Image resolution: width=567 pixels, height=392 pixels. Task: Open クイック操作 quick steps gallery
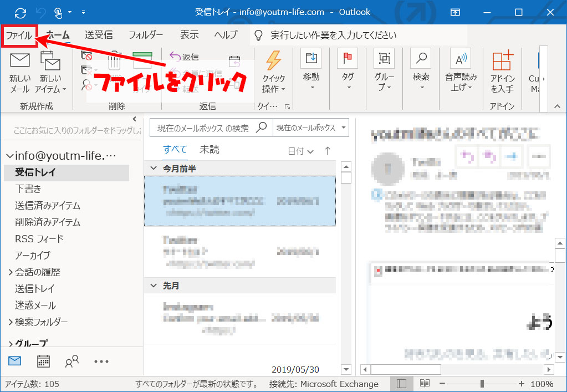(x=273, y=72)
